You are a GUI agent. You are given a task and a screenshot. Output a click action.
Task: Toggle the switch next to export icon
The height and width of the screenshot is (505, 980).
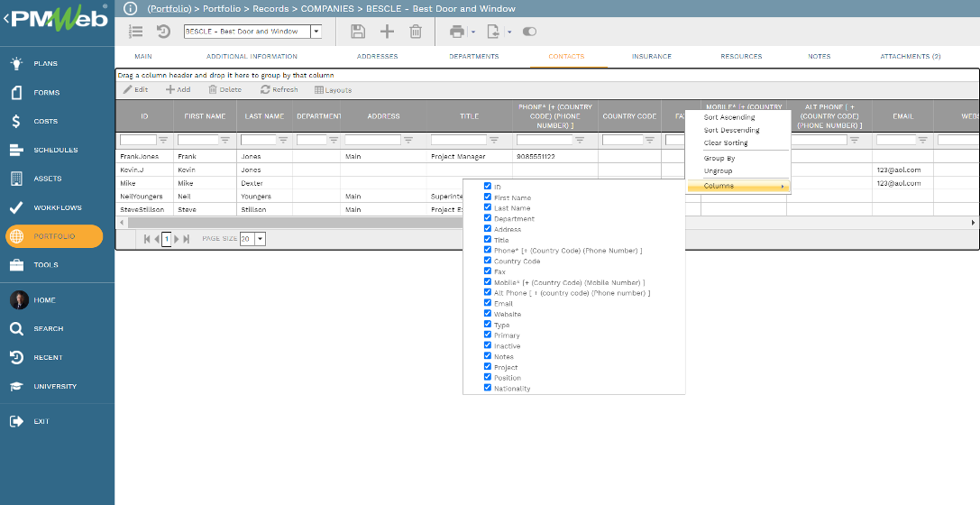[x=529, y=32]
